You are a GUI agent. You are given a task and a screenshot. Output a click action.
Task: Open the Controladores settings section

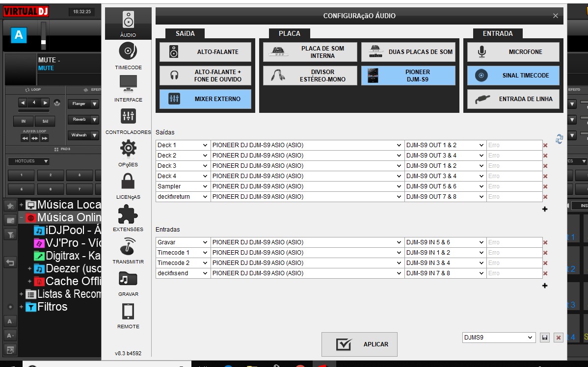(x=128, y=121)
